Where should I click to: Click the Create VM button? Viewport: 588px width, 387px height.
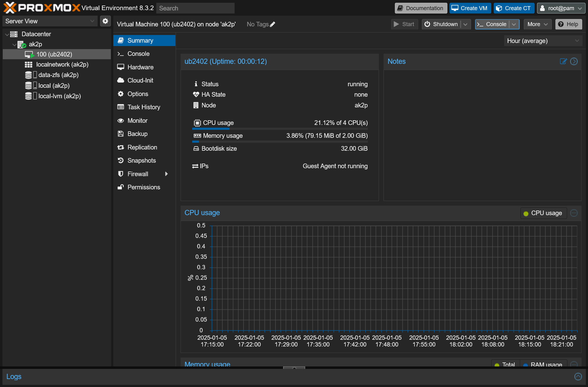tap(470, 8)
